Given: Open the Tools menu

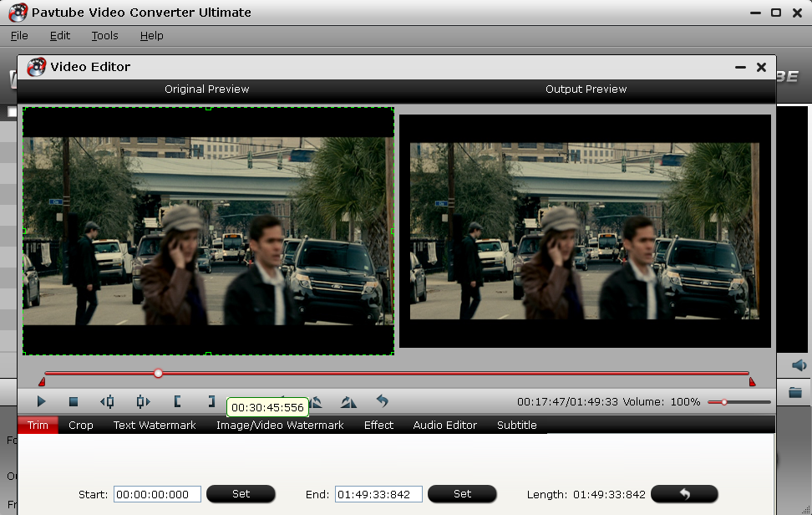Looking at the screenshot, I should coord(104,36).
